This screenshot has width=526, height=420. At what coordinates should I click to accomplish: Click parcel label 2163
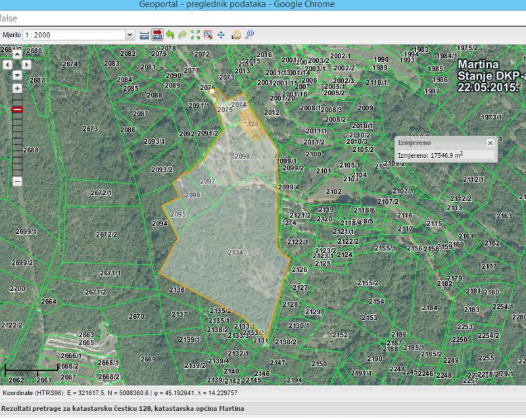tap(504, 216)
